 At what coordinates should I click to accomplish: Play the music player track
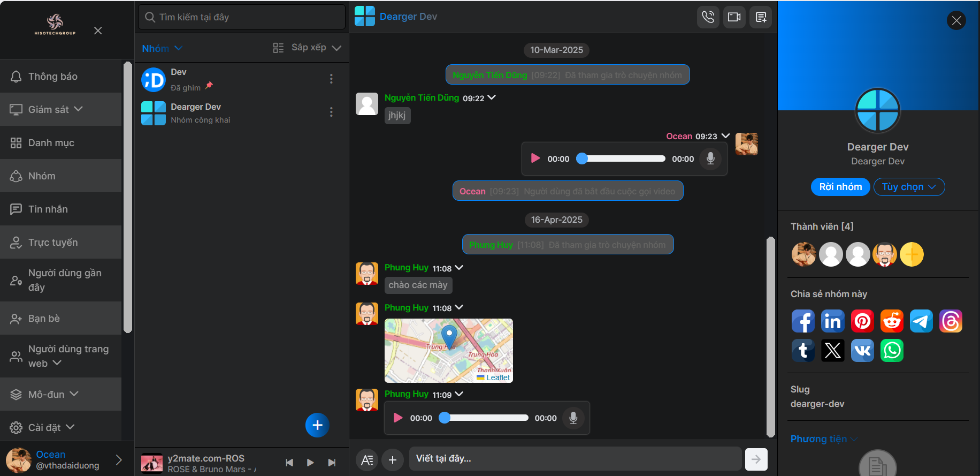point(310,463)
